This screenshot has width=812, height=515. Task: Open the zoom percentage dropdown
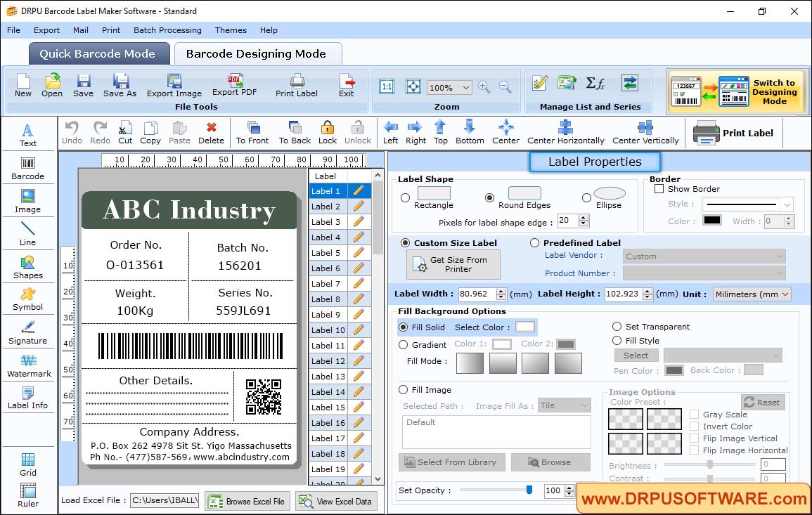(465, 87)
